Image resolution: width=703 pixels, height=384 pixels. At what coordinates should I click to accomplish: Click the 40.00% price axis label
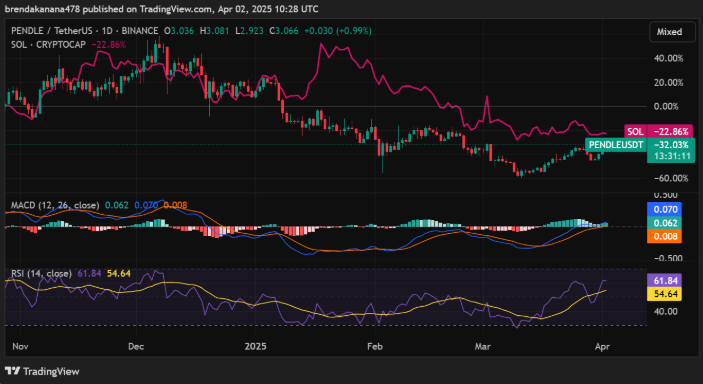click(668, 58)
